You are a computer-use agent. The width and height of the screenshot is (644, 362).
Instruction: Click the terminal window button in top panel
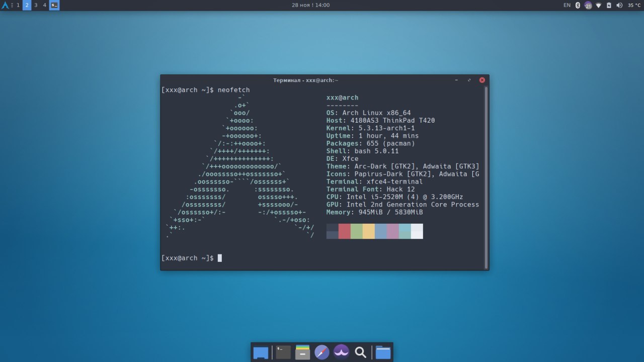[54, 5]
